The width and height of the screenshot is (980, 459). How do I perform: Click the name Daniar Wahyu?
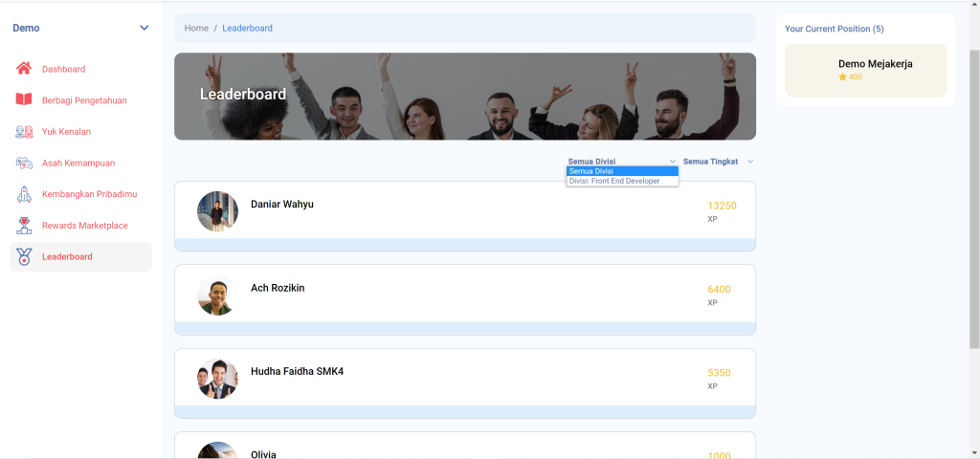(x=282, y=205)
